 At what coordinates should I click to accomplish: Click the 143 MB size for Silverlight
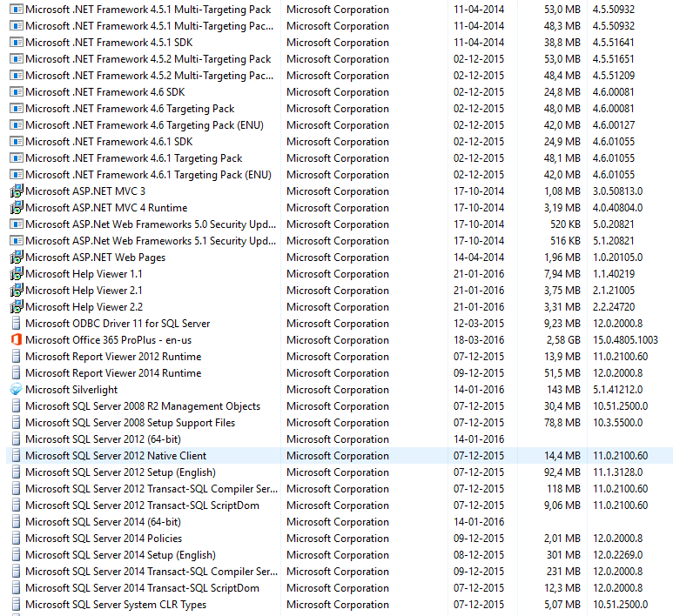tap(563, 390)
